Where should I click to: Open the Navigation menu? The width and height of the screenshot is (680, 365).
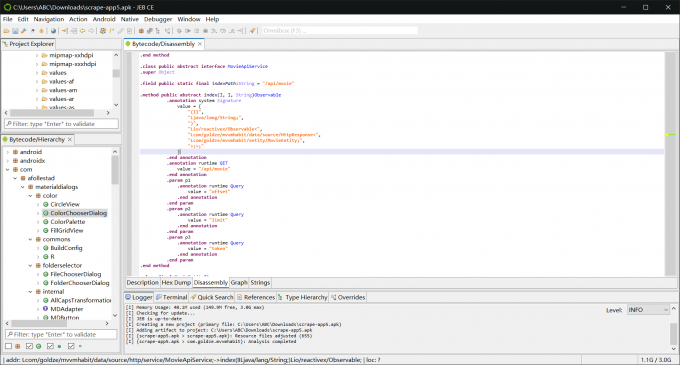49,19
